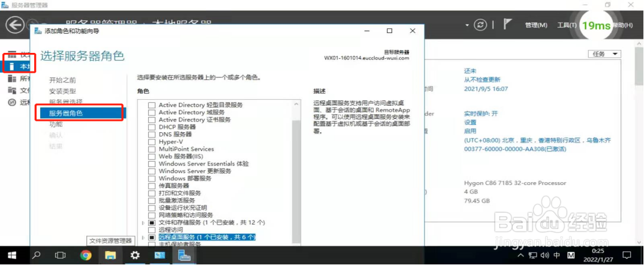Check Windows 部署服务 role
The image size is (644, 265).
(x=152, y=178)
